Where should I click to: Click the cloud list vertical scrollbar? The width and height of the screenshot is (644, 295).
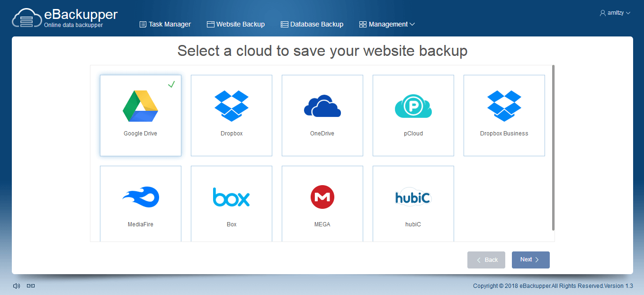(x=553, y=148)
